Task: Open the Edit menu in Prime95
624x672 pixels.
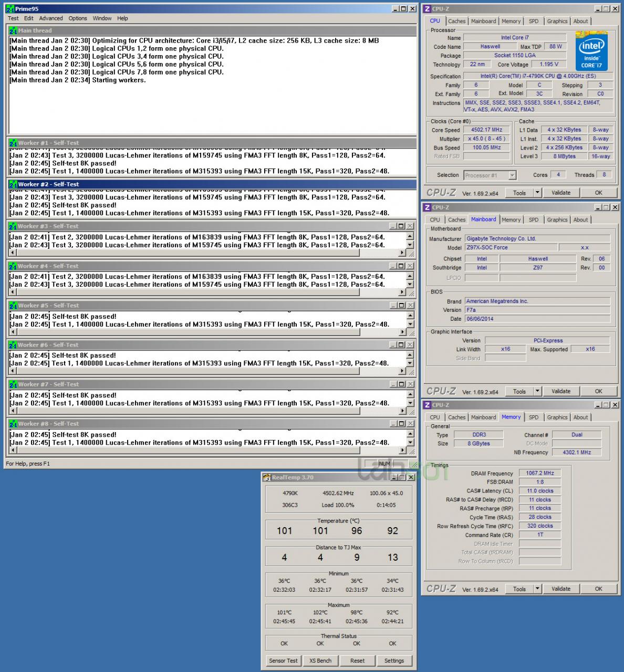Action: pyautogui.click(x=29, y=18)
